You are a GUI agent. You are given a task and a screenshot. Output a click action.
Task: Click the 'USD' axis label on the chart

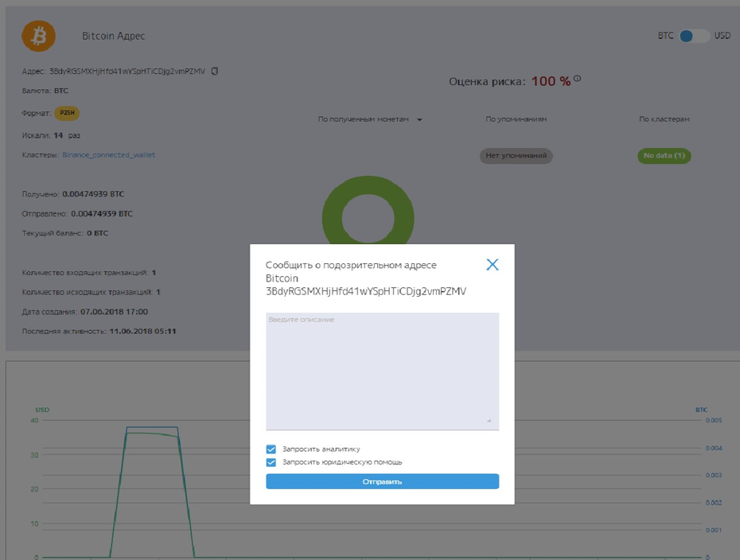point(42,410)
